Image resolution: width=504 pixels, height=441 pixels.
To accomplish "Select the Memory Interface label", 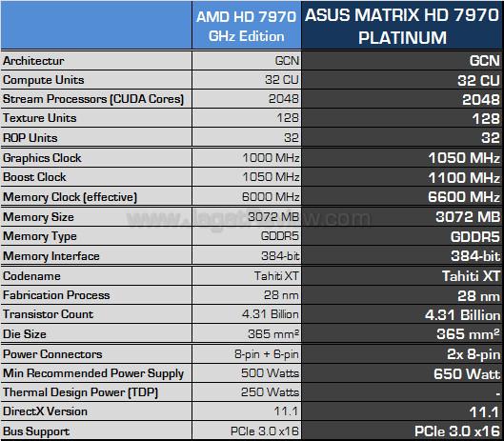I will 51,256.
